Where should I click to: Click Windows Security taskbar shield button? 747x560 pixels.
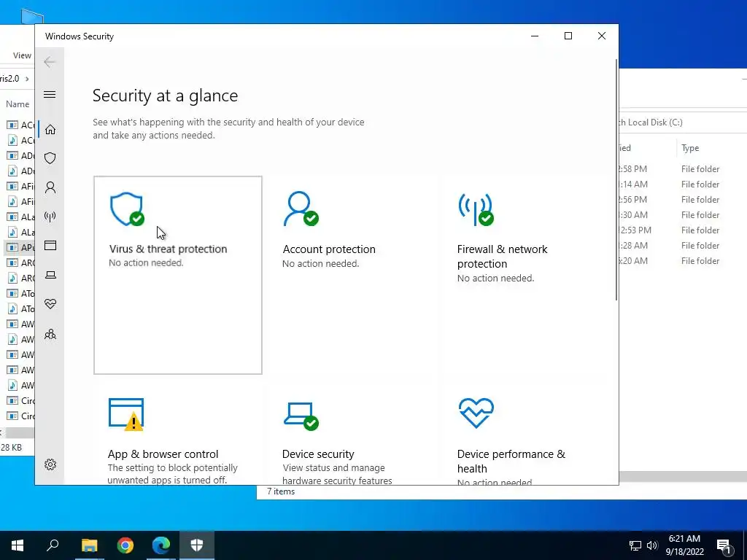(197, 545)
